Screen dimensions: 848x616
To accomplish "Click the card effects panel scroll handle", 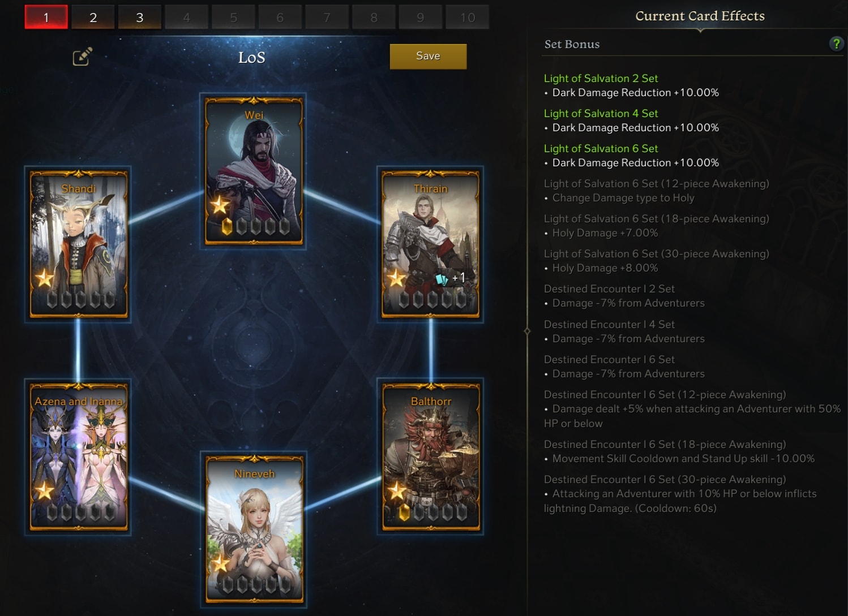I will (527, 331).
